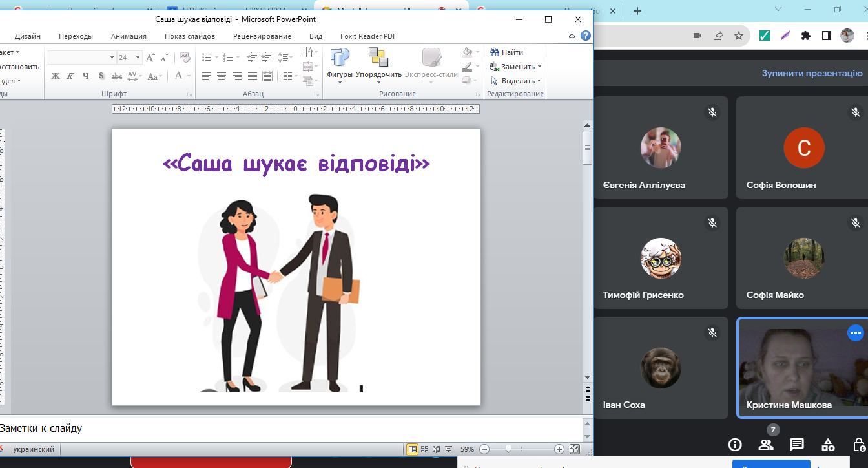Toggle strikethrough text formatting
The image size is (868, 468).
[x=117, y=76]
